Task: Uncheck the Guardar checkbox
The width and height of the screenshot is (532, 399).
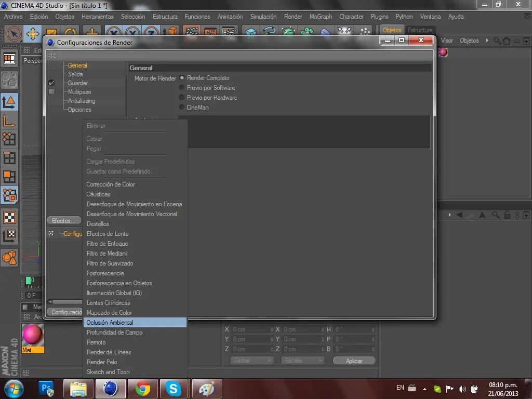Action: [x=51, y=83]
